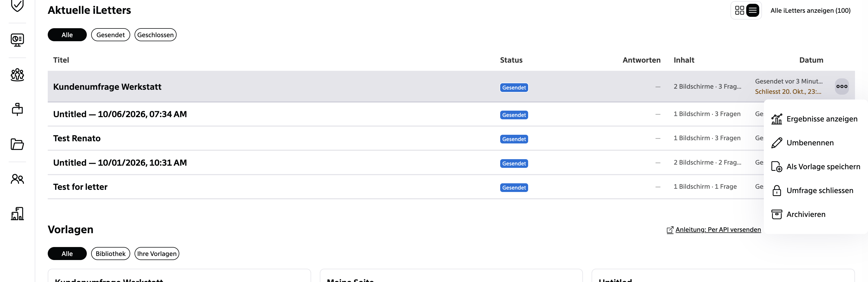
Task: Click the Inhalt column header
Action: coord(684,60)
